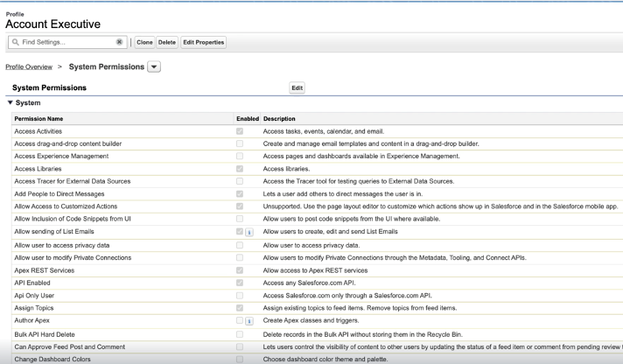Viewport: 623px width, 364px height.
Task: Toggle the Apex REST Services checkbox
Action: (x=240, y=270)
